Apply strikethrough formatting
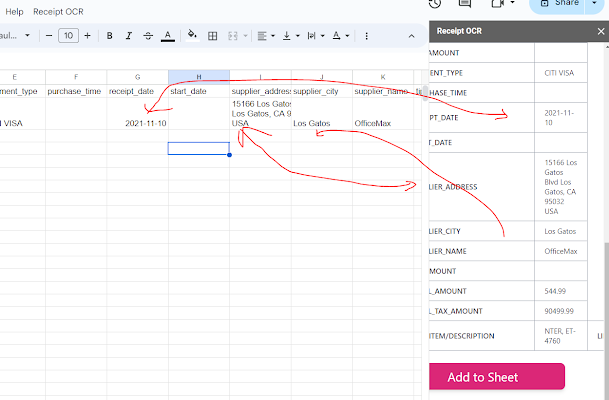This screenshot has height=400, width=609. (x=148, y=36)
